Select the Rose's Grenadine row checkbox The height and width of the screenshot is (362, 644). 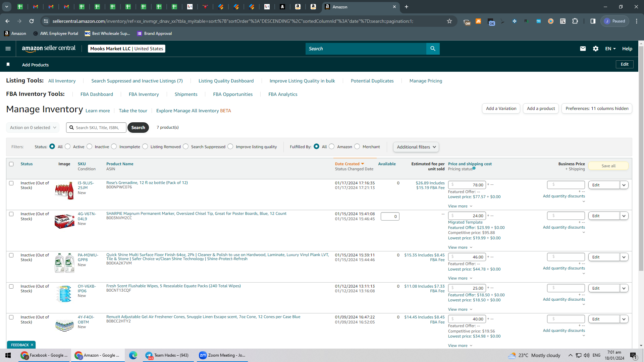(11, 183)
